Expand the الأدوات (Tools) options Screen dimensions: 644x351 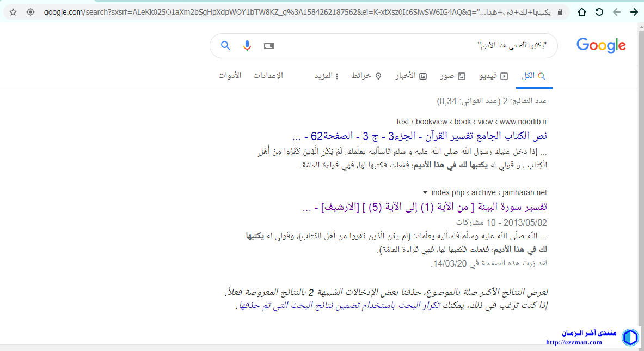(230, 76)
